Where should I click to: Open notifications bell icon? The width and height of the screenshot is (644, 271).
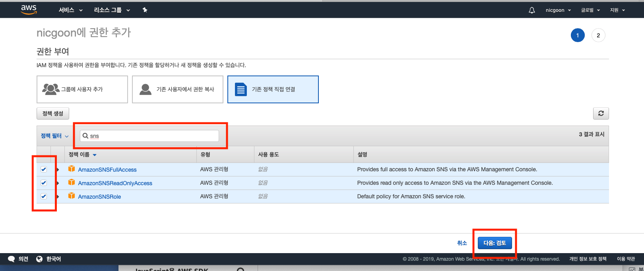[532, 10]
